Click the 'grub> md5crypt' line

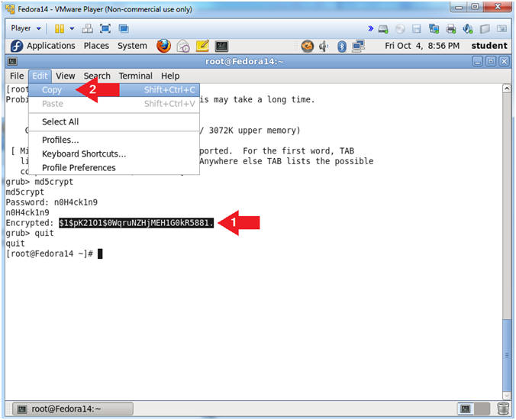(x=40, y=182)
